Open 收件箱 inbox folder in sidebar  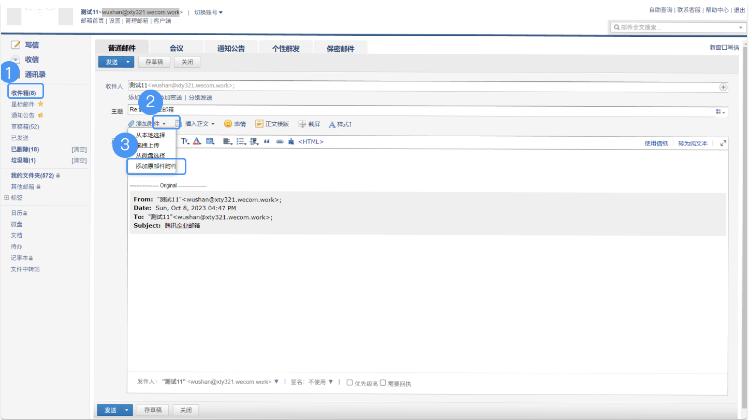[21, 93]
